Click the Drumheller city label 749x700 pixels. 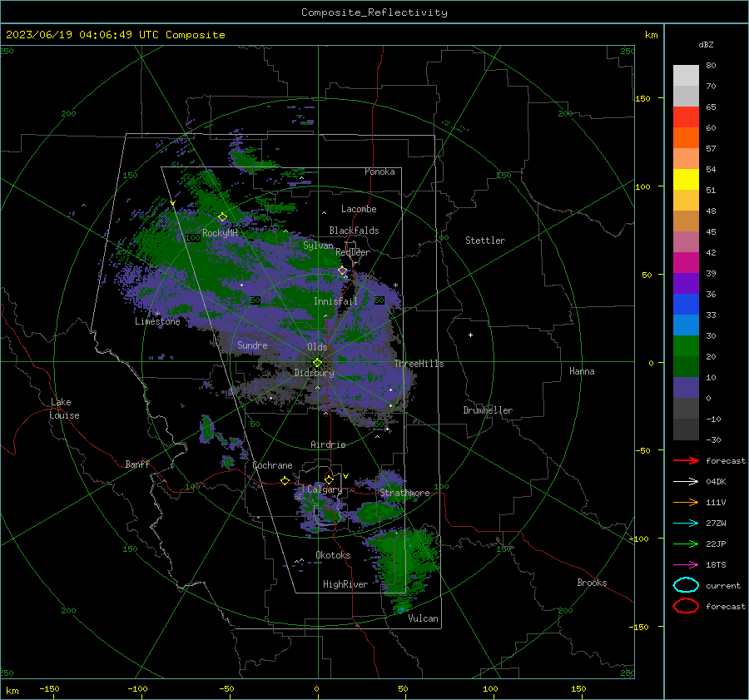pos(488,410)
